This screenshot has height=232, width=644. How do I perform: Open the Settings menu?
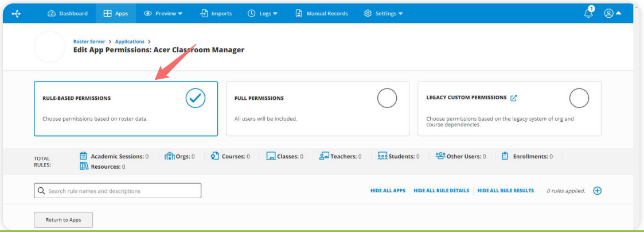click(384, 14)
